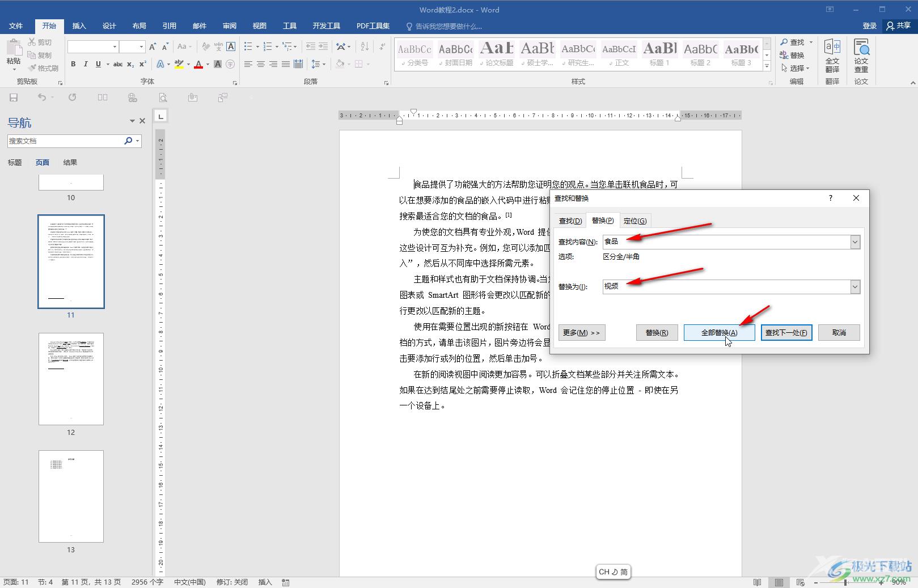Viewport: 918px width, 588px height.
Task: Open the 审阅 ribbon tab
Action: click(230, 26)
